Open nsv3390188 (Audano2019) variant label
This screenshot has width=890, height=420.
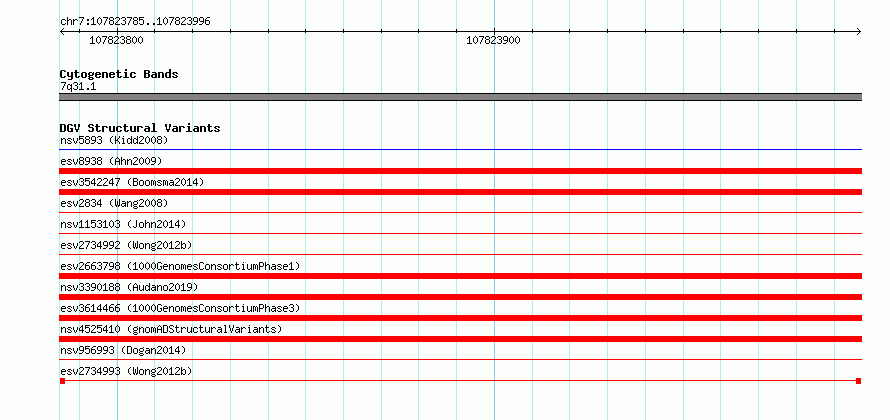tap(129, 287)
